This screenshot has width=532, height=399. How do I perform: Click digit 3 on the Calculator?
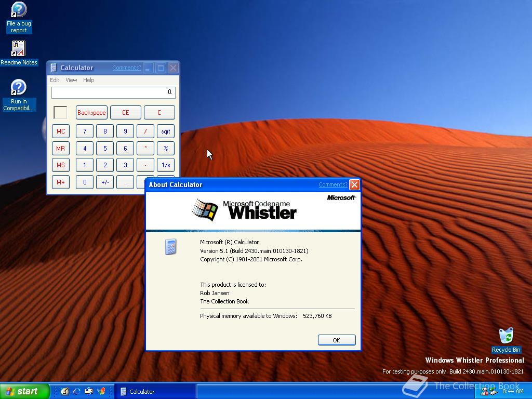(x=125, y=165)
